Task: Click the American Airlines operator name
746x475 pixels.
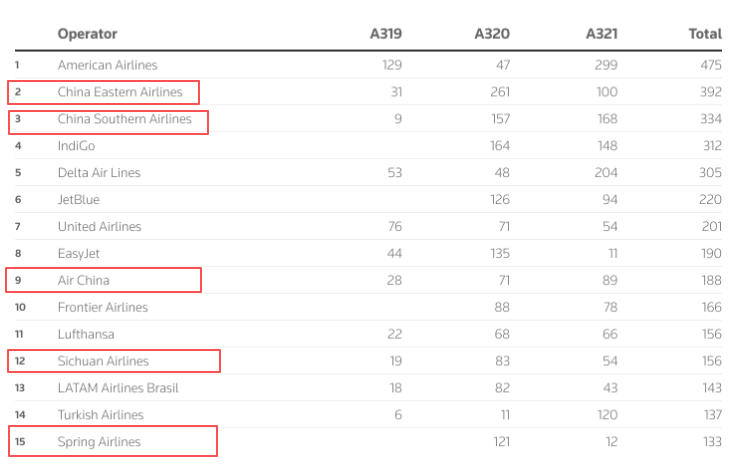Action: (x=107, y=65)
